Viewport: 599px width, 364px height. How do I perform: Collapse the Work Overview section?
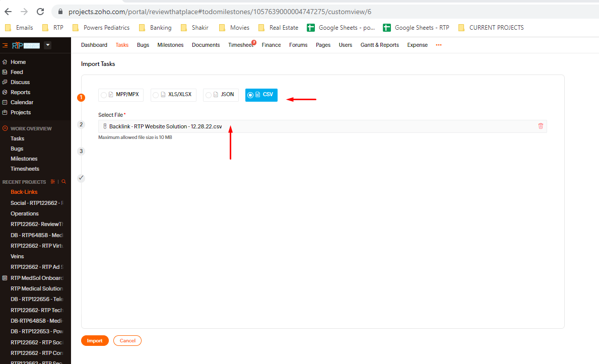5,128
